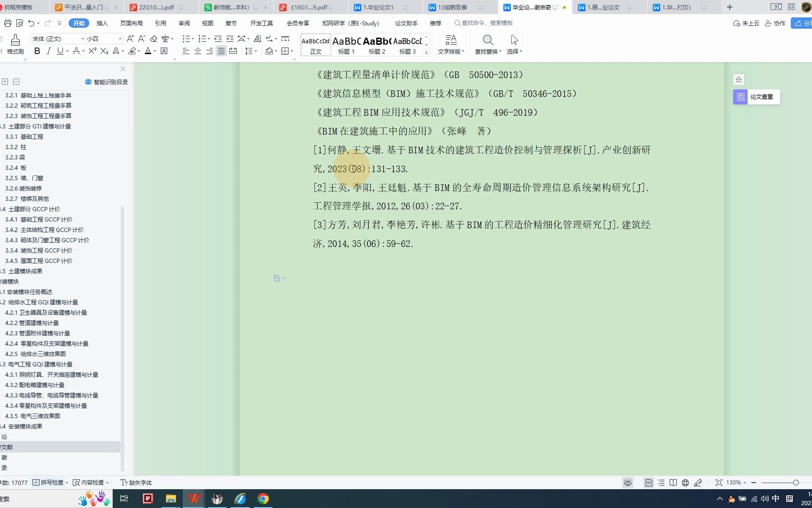The image size is (812, 508).
Task: Open bullet list dropdown arrow
Action: [193, 39]
